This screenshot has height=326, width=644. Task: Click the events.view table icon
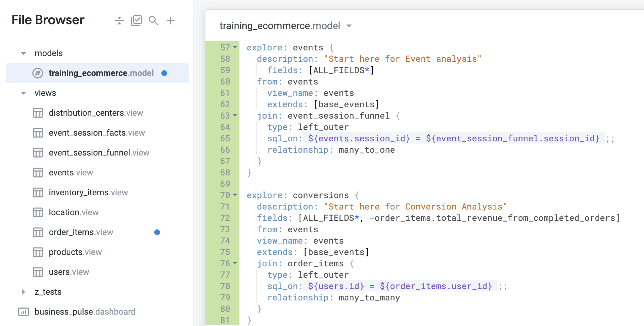pyautogui.click(x=38, y=172)
